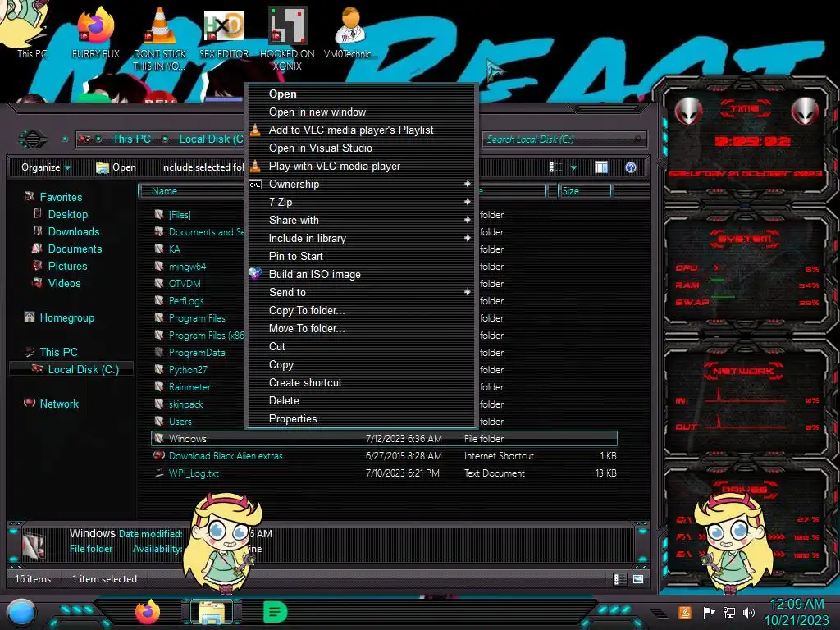
Task: Click the Explorer back navigation hexagon button
Action: click(x=33, y=139)
